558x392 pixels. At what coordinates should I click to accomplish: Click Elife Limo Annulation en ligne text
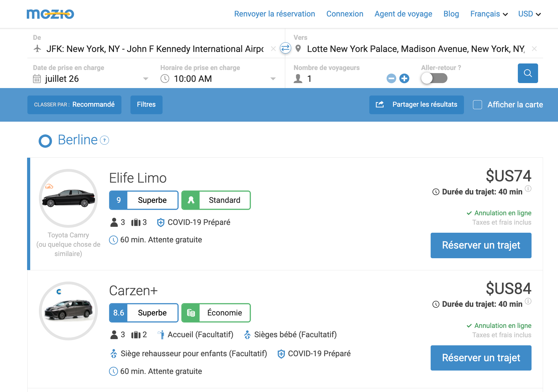(503, 213)
